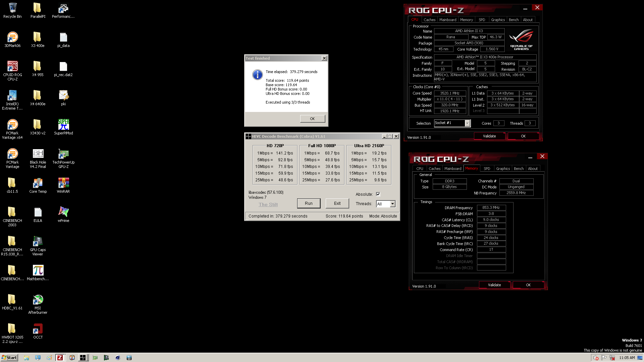Switch to HEVC benchmark taskbar icon
644x362 pixels.
click(83, 358)
